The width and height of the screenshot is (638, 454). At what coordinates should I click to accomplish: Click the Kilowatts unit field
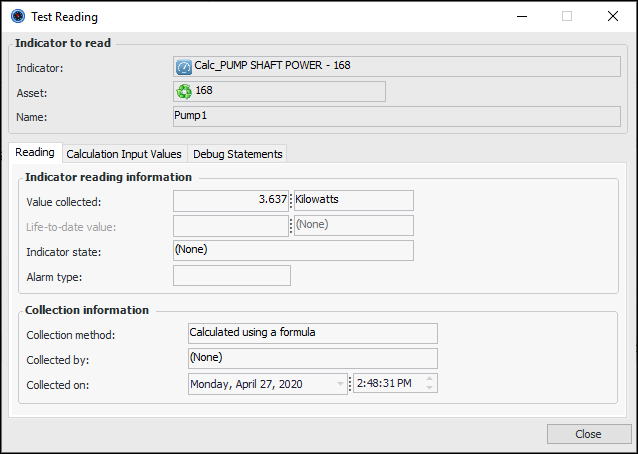click(x=354, y=201)
